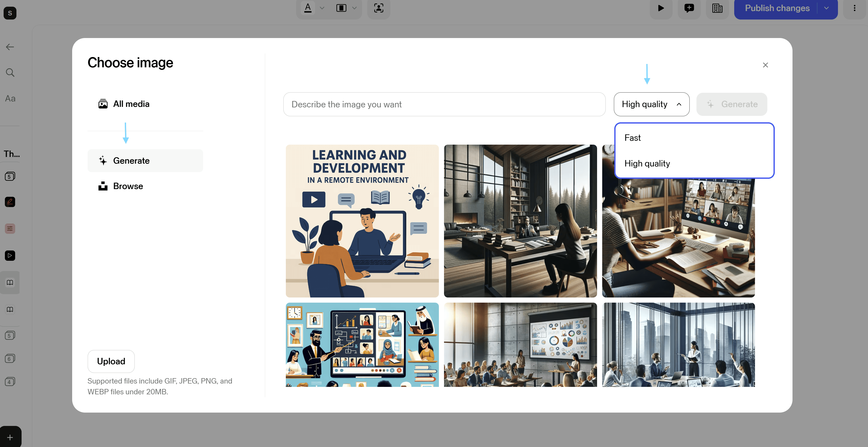
Task: Click the Upload button
Action: pos(111,361)
